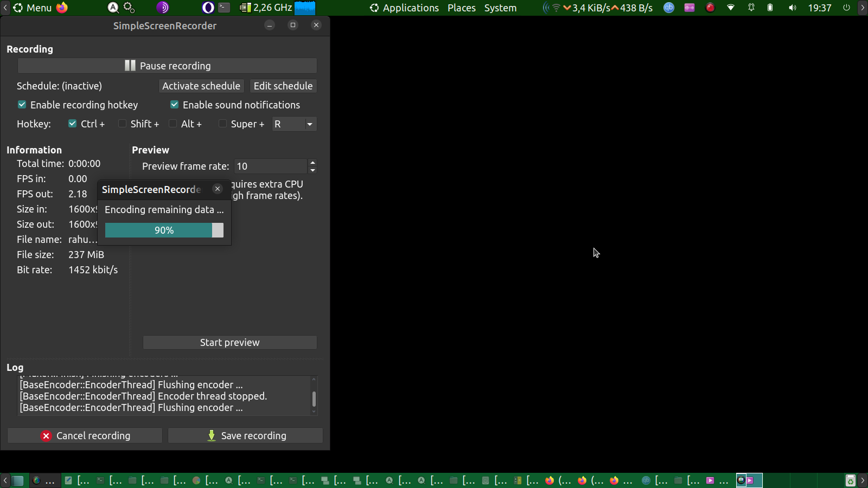Open the notifications bell tray icon

751,8
